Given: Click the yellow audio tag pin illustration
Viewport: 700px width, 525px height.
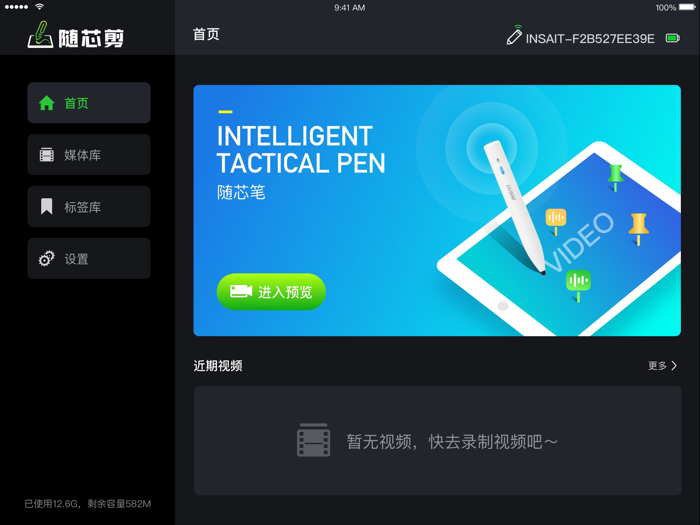Looking at the screenshot, I should point(556,221).
